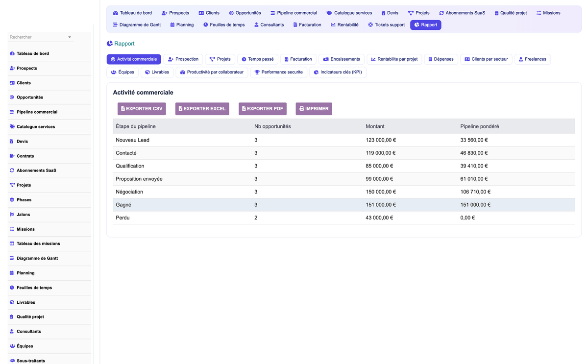Open Sous-traitants link in sidebar

click(31, 361)
